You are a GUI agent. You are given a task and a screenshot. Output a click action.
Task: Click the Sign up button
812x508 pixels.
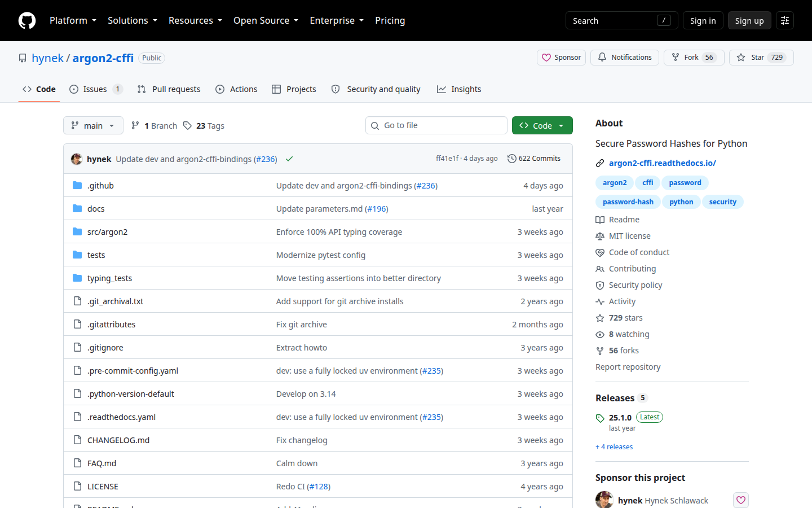[x=749, y=20]
